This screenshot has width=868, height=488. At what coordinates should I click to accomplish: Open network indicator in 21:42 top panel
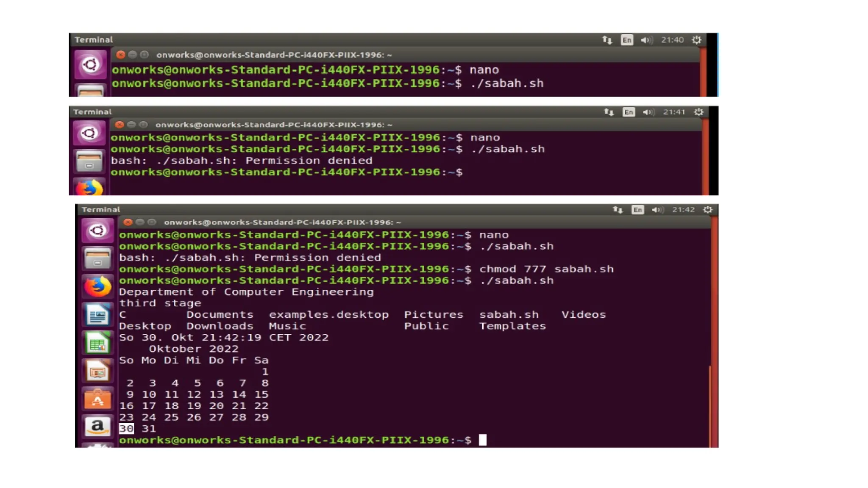tap(618, 210)
